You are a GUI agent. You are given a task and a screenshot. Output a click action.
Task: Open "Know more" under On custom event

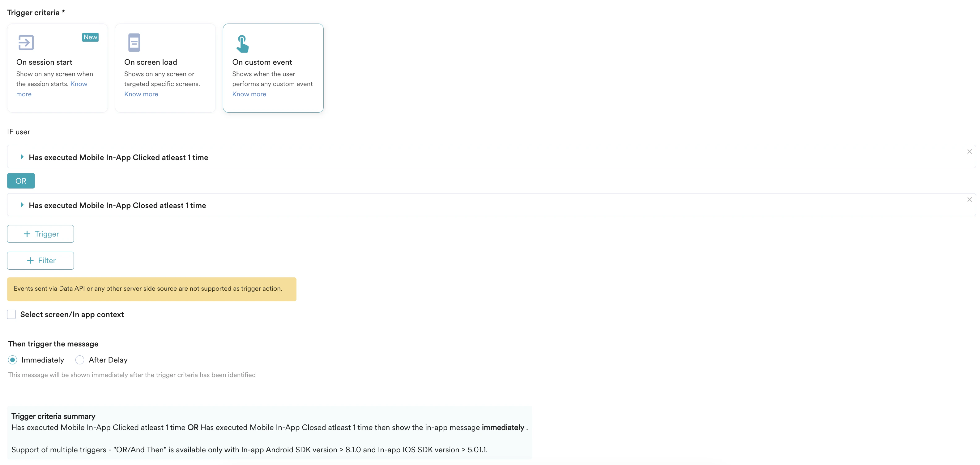pos(249,94)
